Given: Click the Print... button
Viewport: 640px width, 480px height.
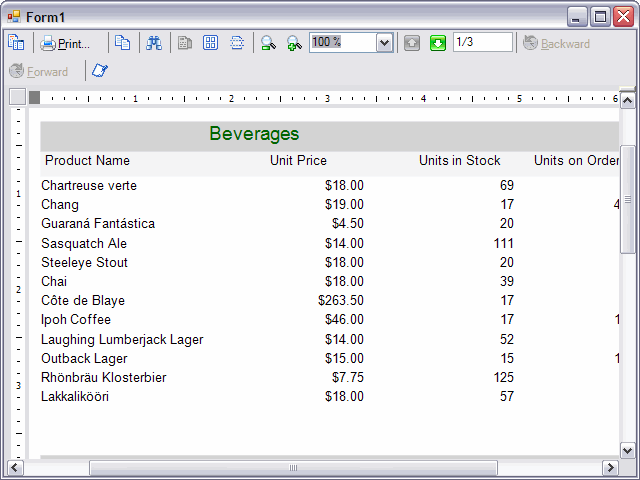Looking at the screenshot, I should click(x=66, y=43).
